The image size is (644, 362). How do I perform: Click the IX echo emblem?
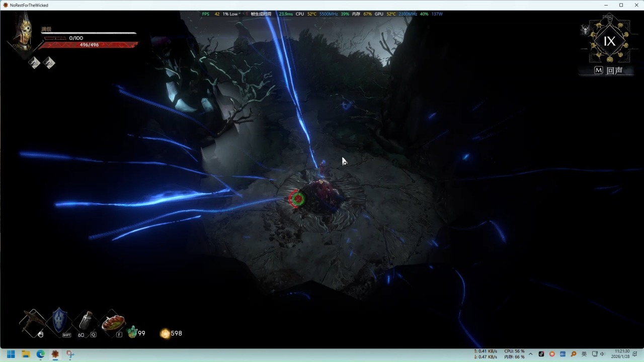coord(609,41)
